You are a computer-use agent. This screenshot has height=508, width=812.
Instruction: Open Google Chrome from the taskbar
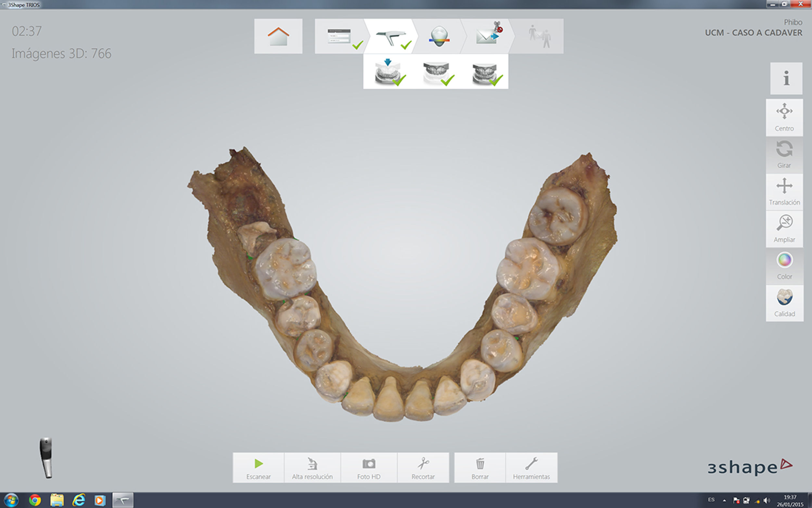34,500
